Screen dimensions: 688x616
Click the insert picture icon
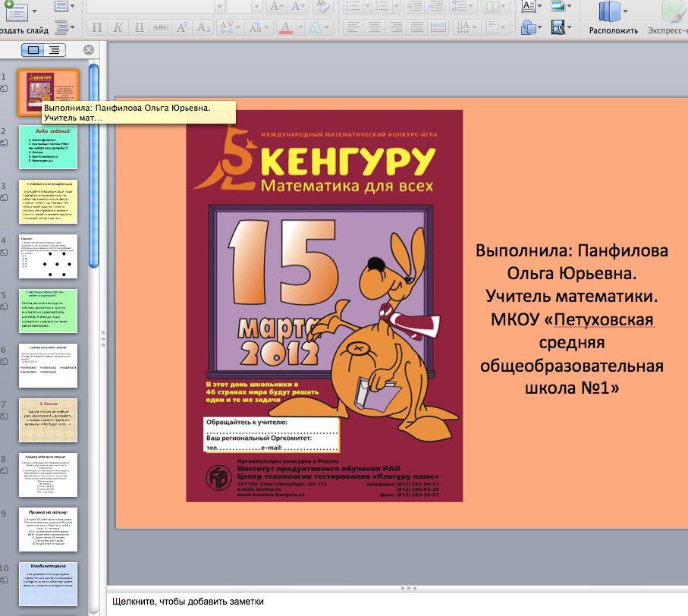coord(558,7)
